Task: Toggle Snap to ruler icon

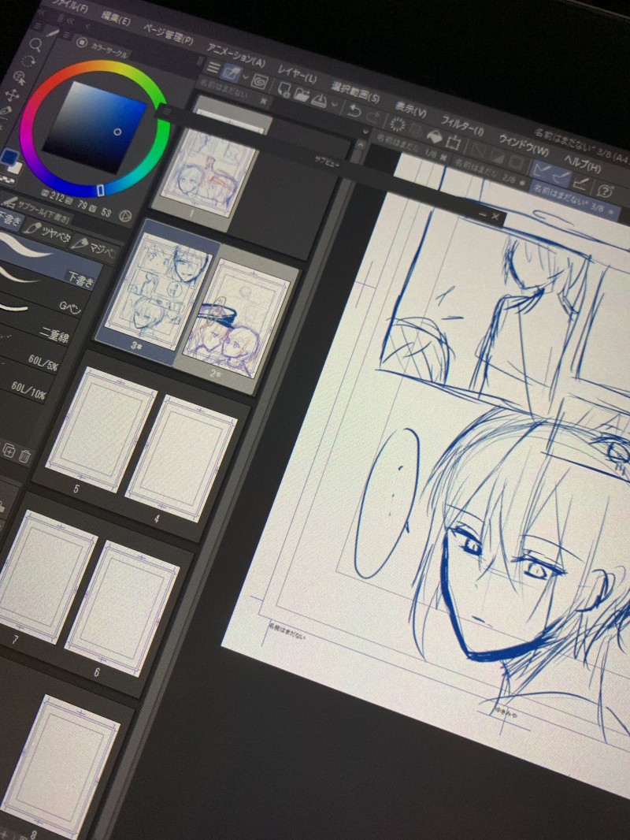Action: pyautogui.click(x=543, y=172)
